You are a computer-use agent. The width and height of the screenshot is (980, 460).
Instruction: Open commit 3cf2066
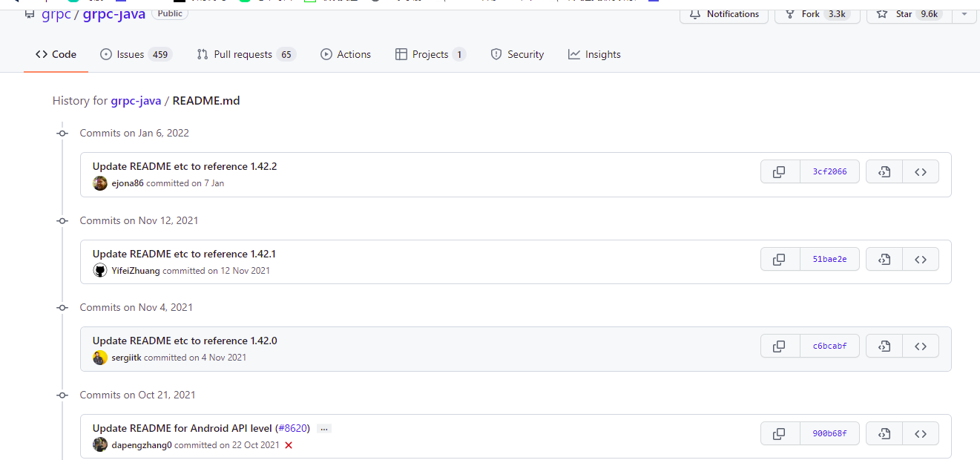829,172
